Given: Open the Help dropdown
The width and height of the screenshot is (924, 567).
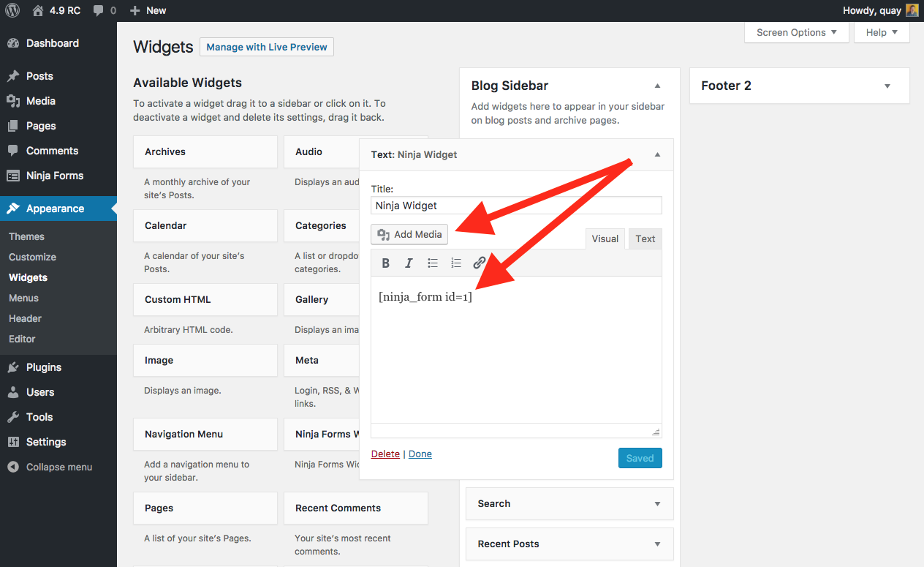Looking at the screenshot, I should [882, 32].
